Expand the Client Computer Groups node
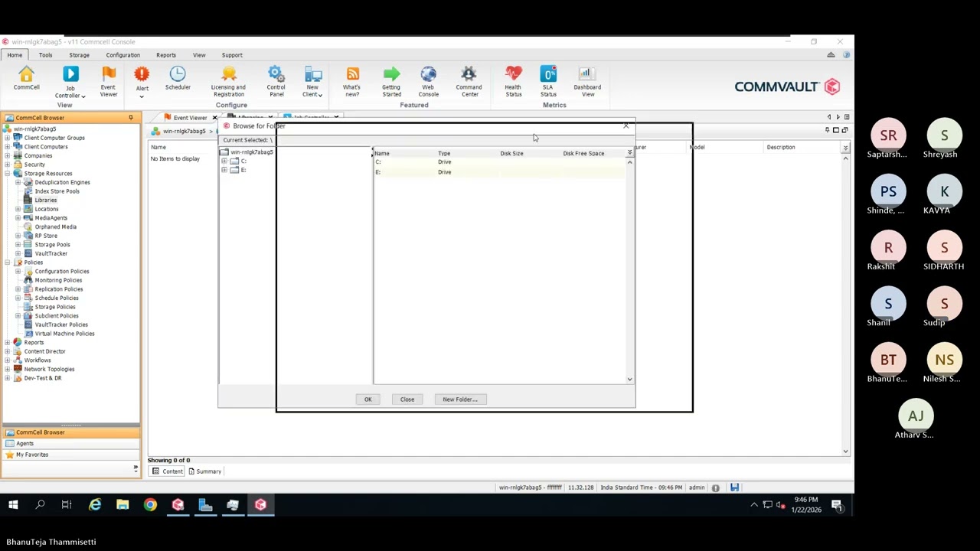Screen dimensions: 980x551 [8, 138]
